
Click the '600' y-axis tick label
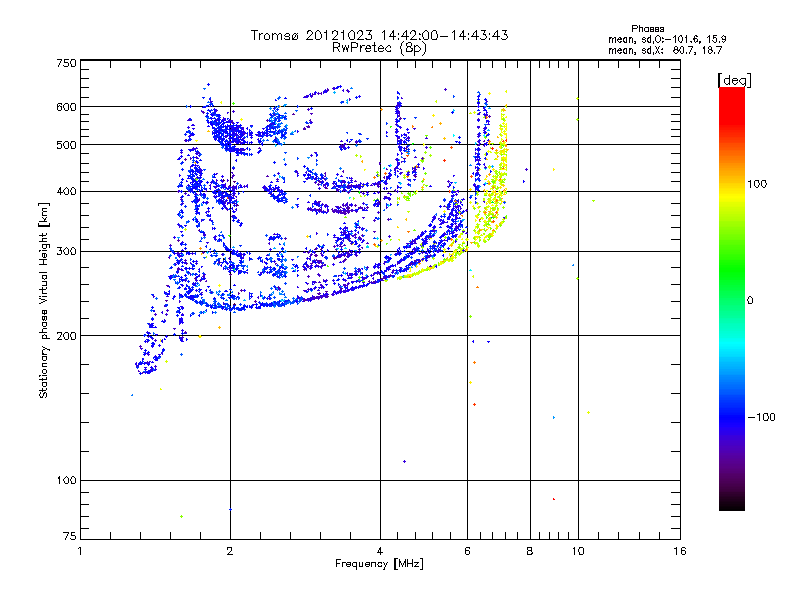coord(66,107)
